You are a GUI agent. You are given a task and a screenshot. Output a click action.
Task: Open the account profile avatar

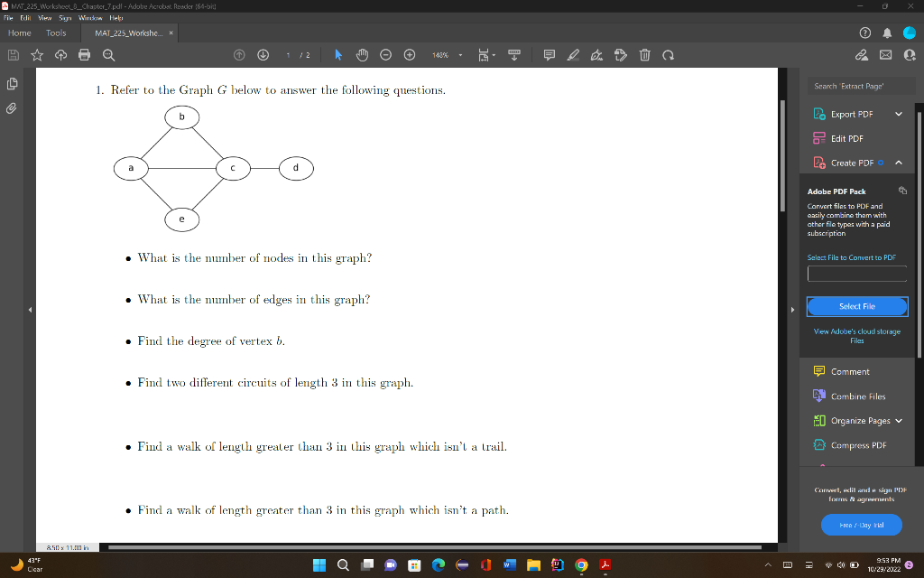[x=910, y=33]
